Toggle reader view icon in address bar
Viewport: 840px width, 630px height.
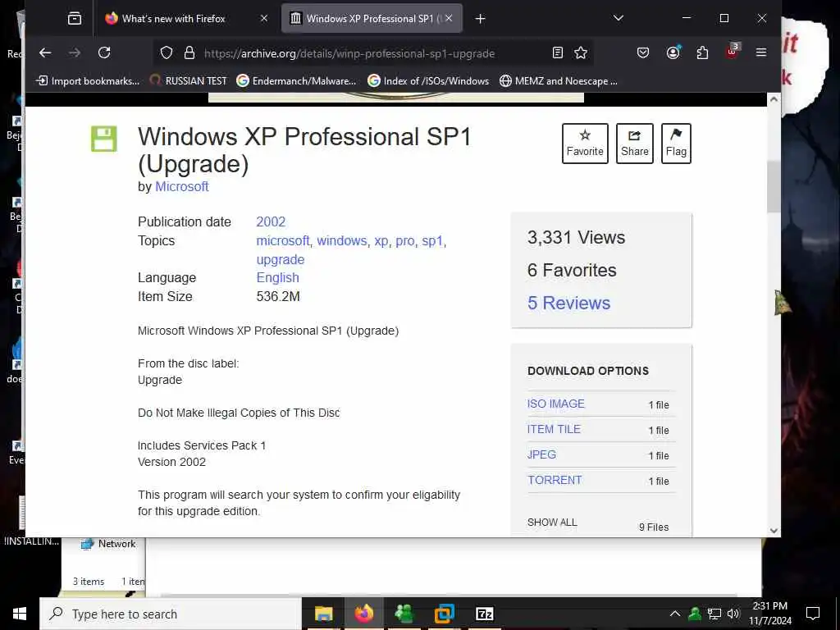coord(558,52)
